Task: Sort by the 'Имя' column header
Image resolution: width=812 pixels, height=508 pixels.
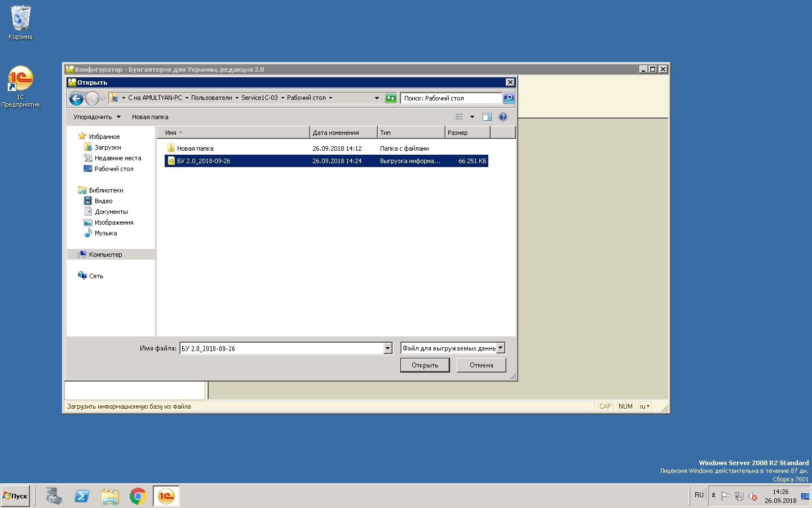Action: (x=233, y=133)
